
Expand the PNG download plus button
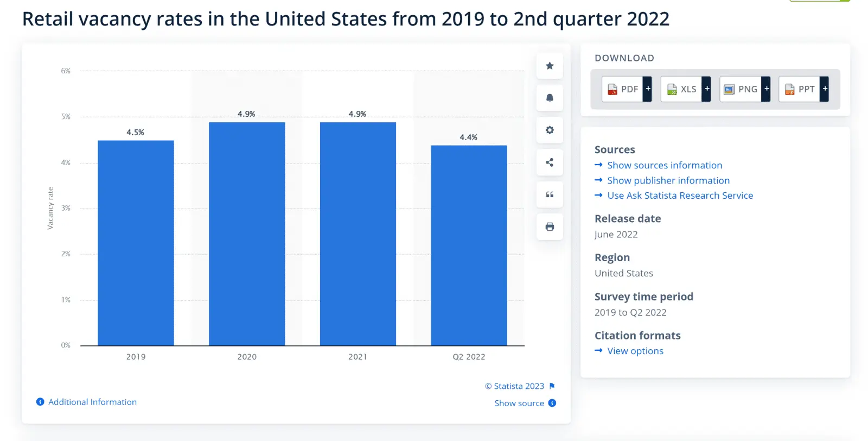tap(766, 89)
